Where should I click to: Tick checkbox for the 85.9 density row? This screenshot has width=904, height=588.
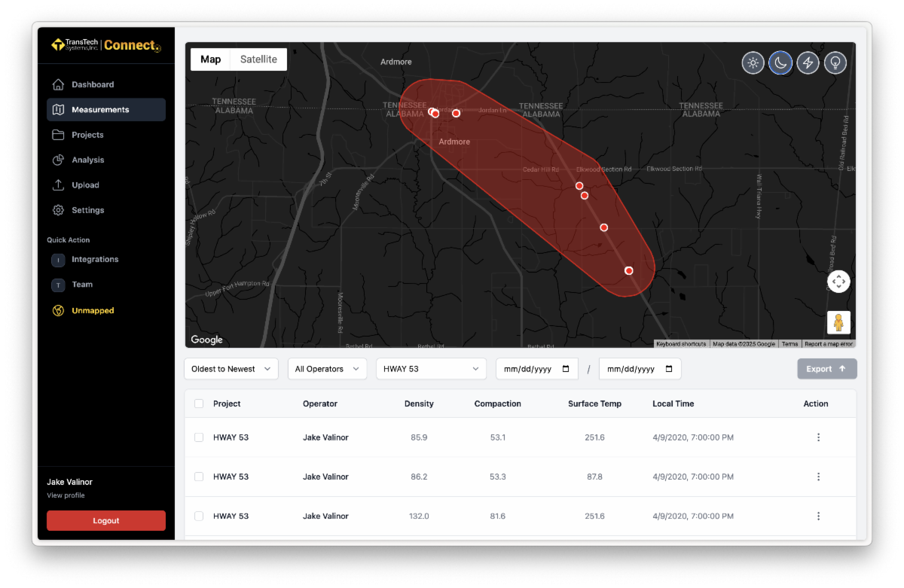coord(199,437)
